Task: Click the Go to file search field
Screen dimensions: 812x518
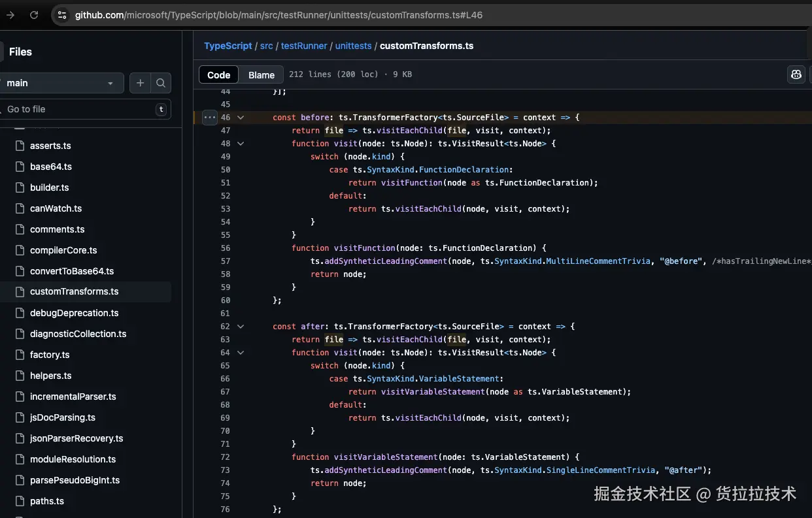Action: (78, 109)
